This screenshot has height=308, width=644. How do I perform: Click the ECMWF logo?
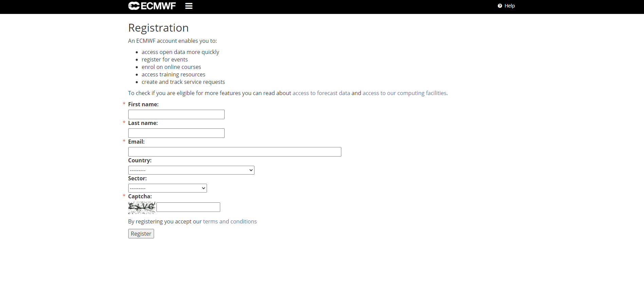(x=152, y=6)
